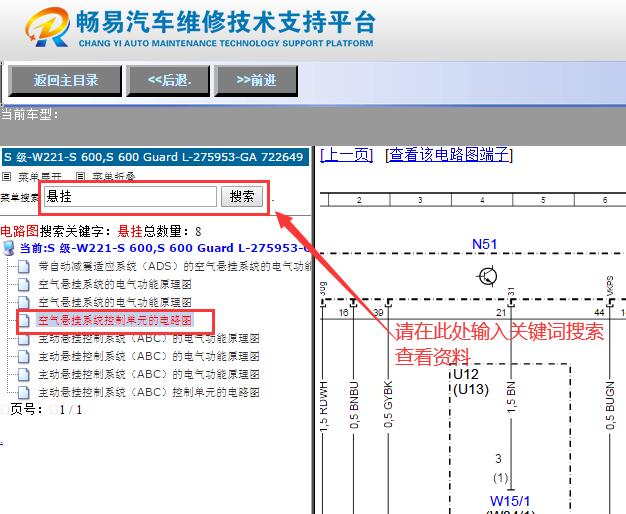Click pin number 39 on N51 connector
Screen dimensions: 626x514
point(378,312)
